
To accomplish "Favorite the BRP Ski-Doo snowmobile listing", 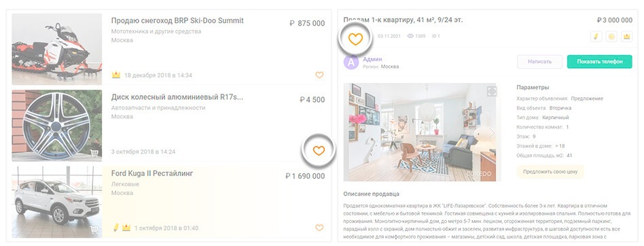I will [319, 75].
